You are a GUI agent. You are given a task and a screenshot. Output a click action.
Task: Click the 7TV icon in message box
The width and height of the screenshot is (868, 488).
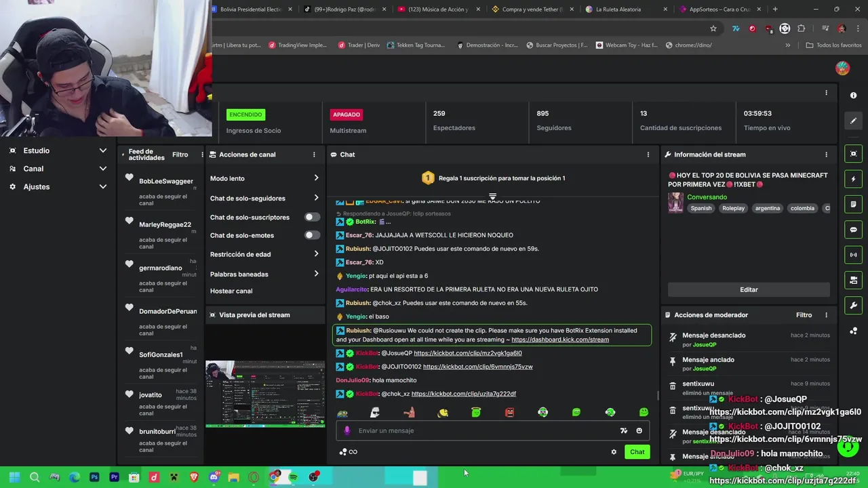pyautogui.click(x=624, y=430)
